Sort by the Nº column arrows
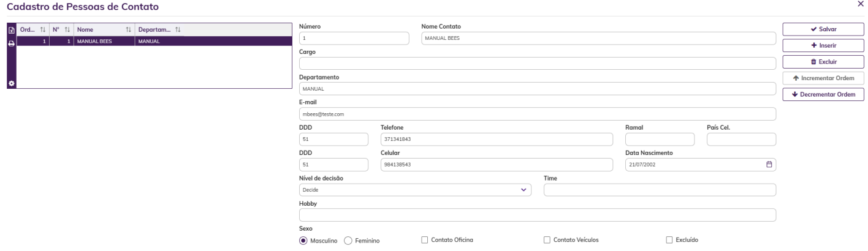Screen dimensions: 868x251 (x=66, y=31)
